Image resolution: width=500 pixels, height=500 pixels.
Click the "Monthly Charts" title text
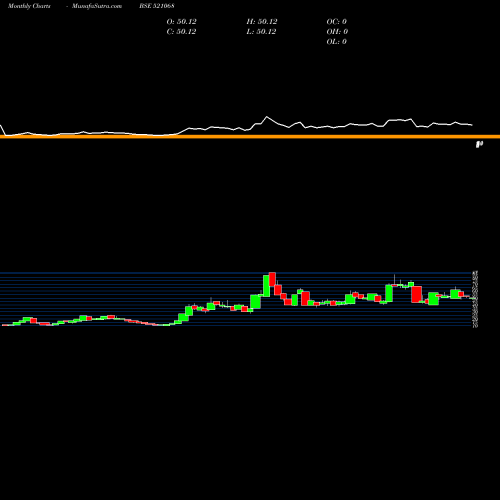tap(29, 6)
